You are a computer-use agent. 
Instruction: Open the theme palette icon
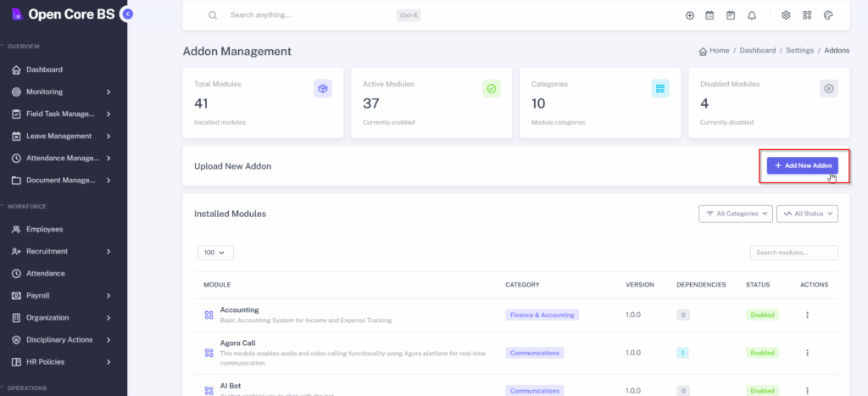coord(828,15)
